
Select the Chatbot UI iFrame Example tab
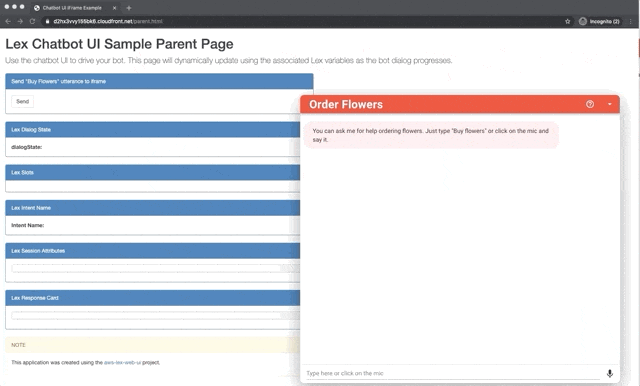pyautogui.click(x=72, y=8)
